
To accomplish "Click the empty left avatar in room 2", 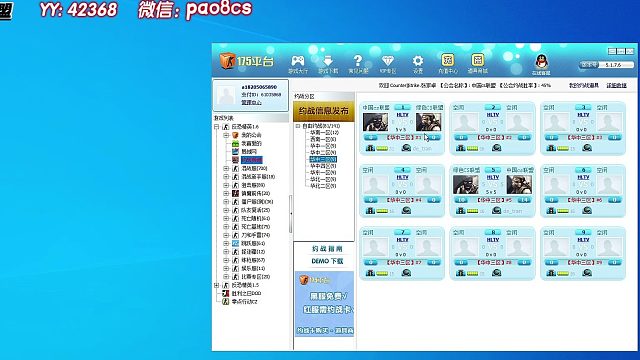I will 466,122.
